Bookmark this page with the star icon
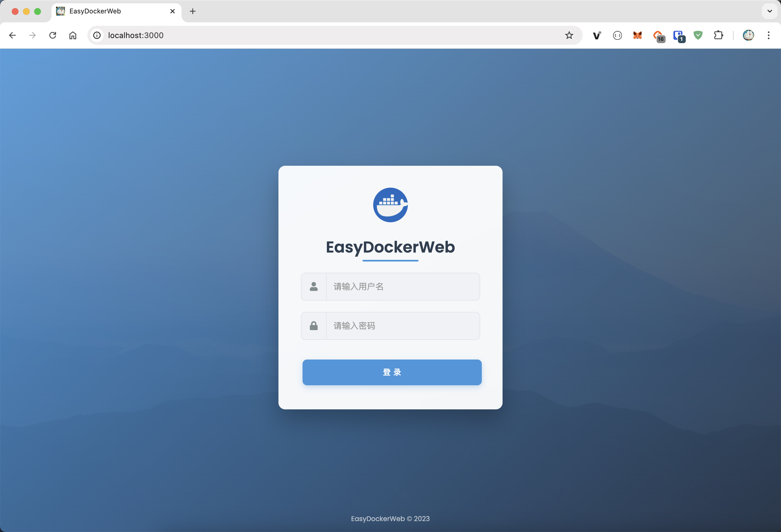781x532 pixels. pyautogui.click(x=569, y=35)
